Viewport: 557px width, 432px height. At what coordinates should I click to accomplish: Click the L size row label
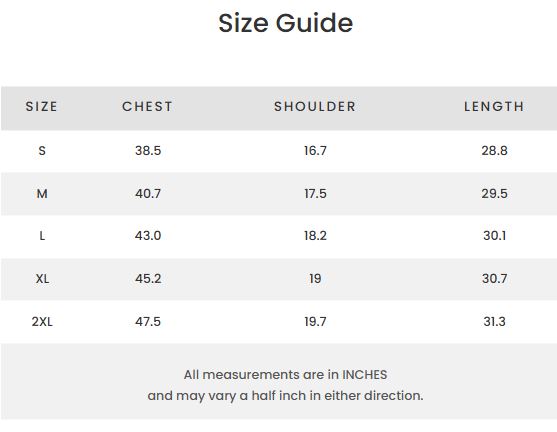pyautogui.click(x=42, y=236)
